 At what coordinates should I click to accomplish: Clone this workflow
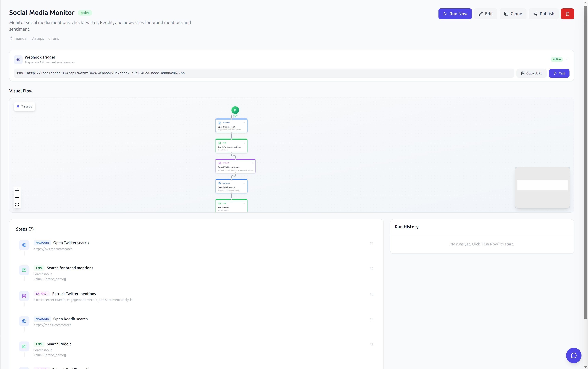coord(513,14)
